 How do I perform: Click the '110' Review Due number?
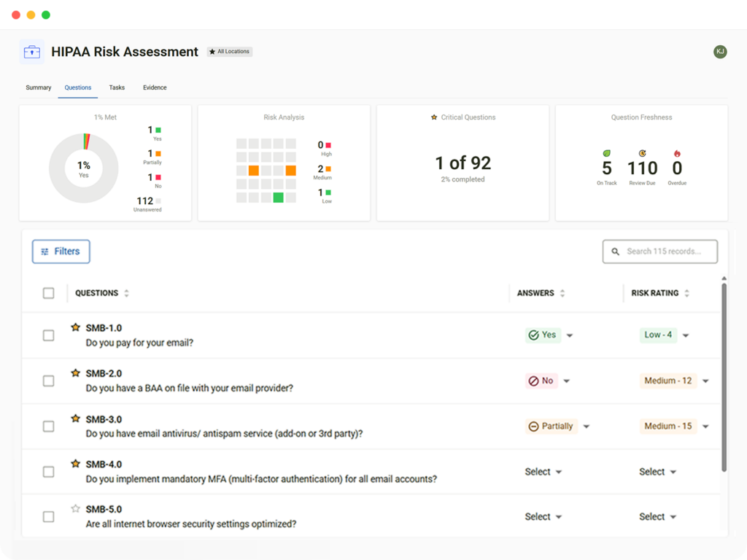(642, 168)
